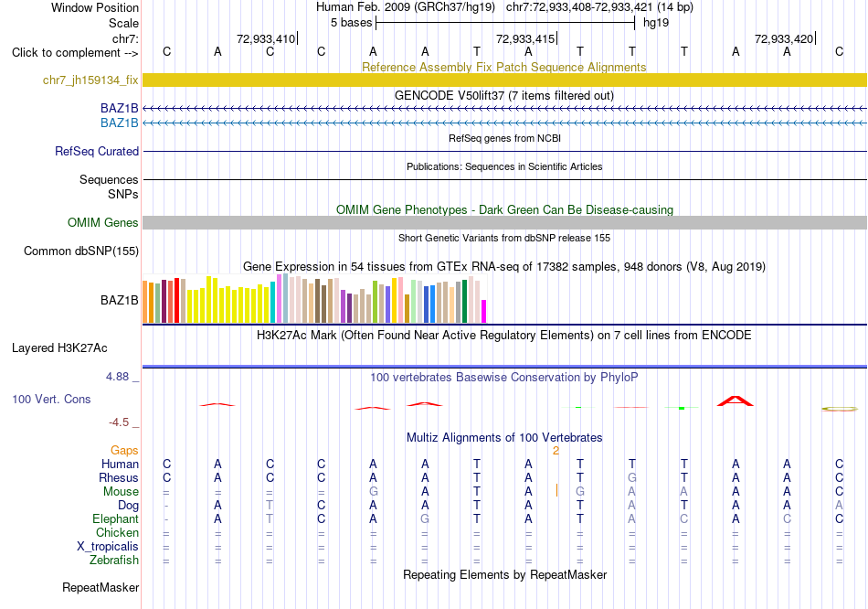Click the 100 Vert. Cons track label
This screenshot has width=868, height=609.
tap(51, 399)
